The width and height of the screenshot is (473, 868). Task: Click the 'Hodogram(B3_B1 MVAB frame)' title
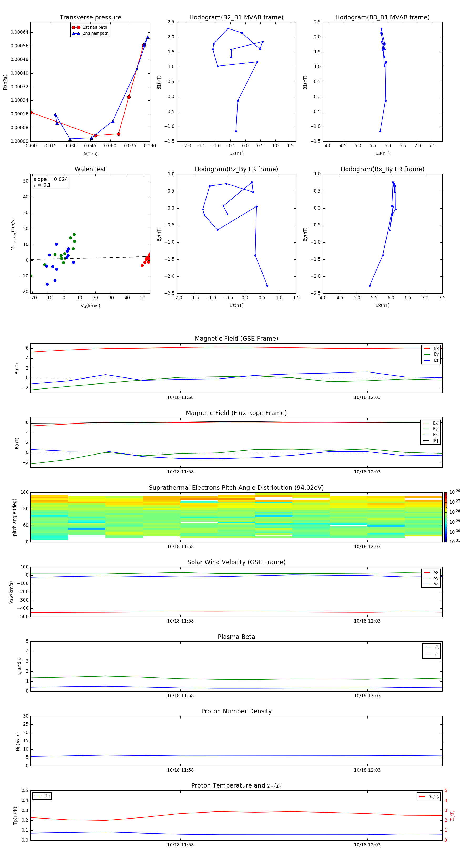tap(382, 18)
